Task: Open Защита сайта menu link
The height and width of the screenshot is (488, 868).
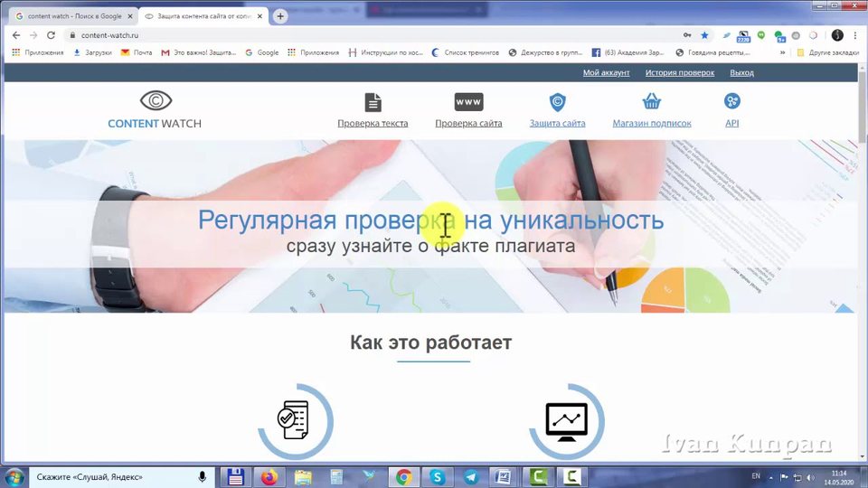Action: tap(558, 124)
